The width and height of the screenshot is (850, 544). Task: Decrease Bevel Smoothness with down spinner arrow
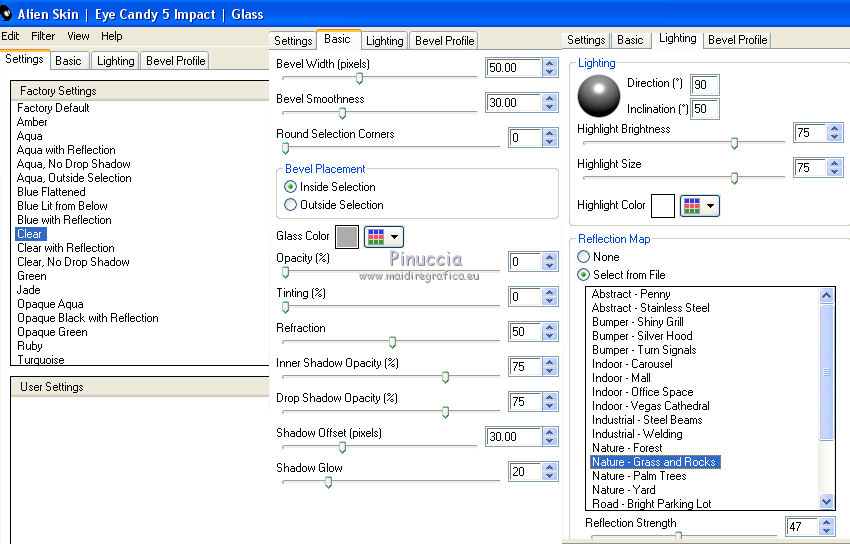click(550, 107)
